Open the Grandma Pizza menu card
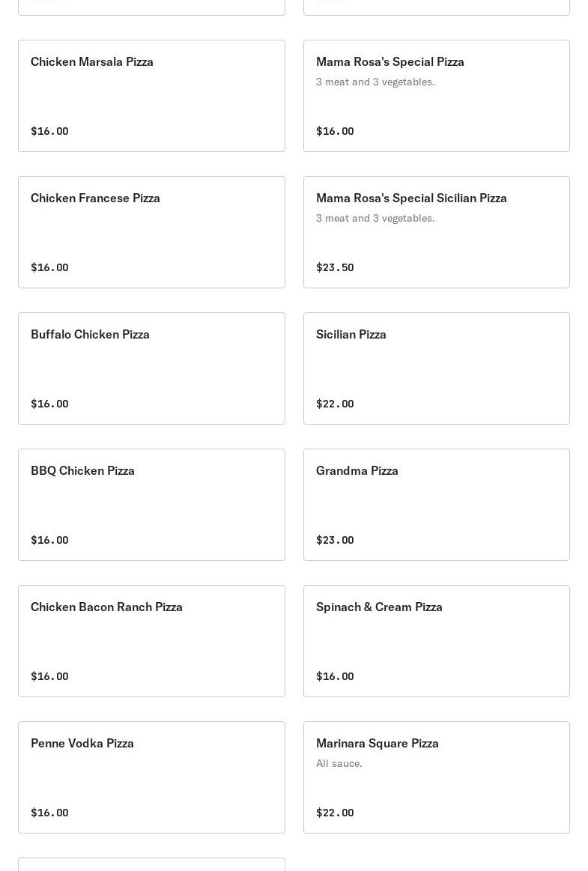Viewport: 588px width, 871px height. point(436,505)
